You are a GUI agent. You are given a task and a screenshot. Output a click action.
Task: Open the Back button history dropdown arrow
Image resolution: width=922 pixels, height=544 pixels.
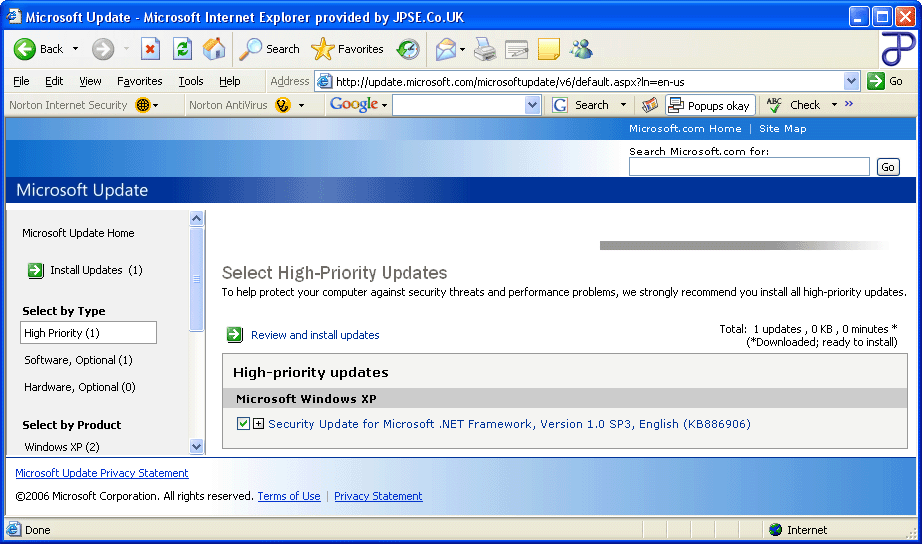click(75, 49)
